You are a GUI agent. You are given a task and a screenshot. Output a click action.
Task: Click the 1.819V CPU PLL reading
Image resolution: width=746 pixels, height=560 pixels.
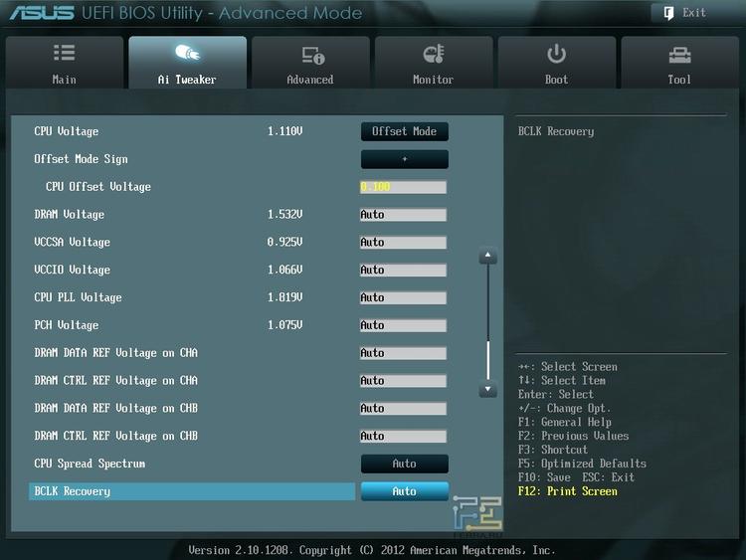click(285, 297)
